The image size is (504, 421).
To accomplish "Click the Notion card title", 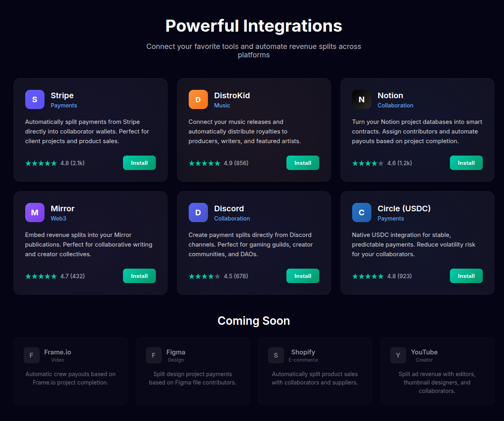I will pos(390,95).
